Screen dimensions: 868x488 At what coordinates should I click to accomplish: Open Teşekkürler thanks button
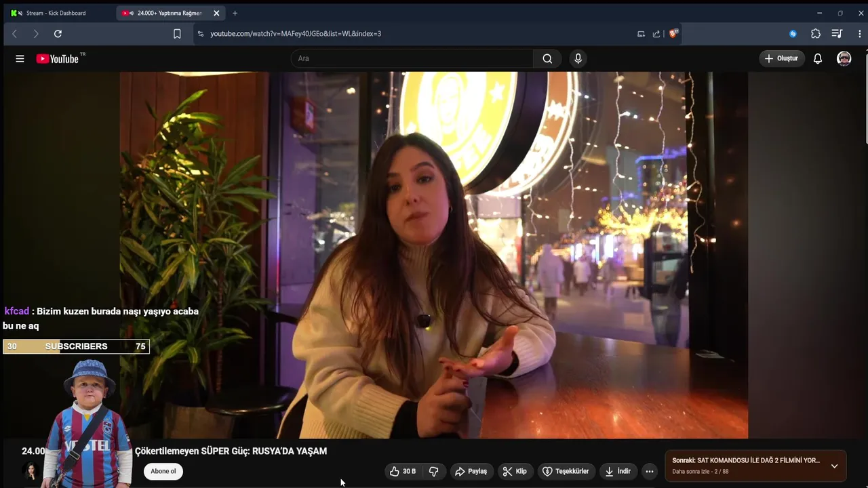coord(567,471)
